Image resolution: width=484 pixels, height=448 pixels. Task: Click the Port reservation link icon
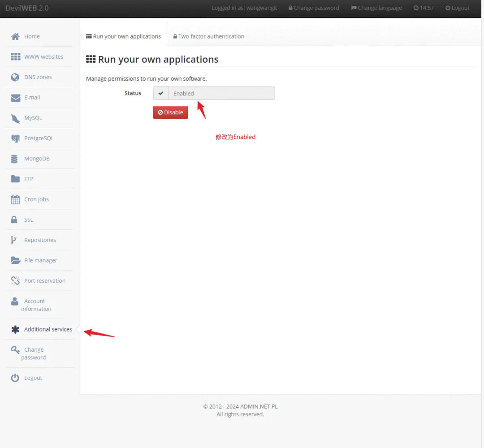15,281
